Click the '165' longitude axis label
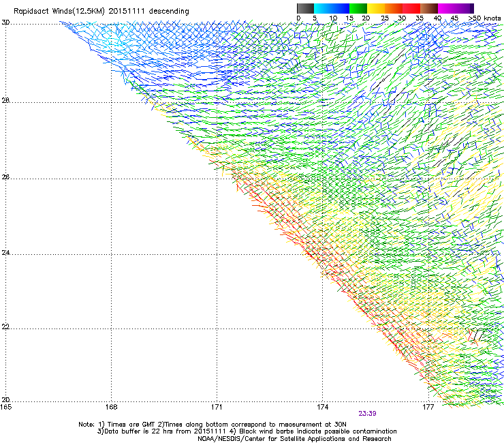 point(5,408)
